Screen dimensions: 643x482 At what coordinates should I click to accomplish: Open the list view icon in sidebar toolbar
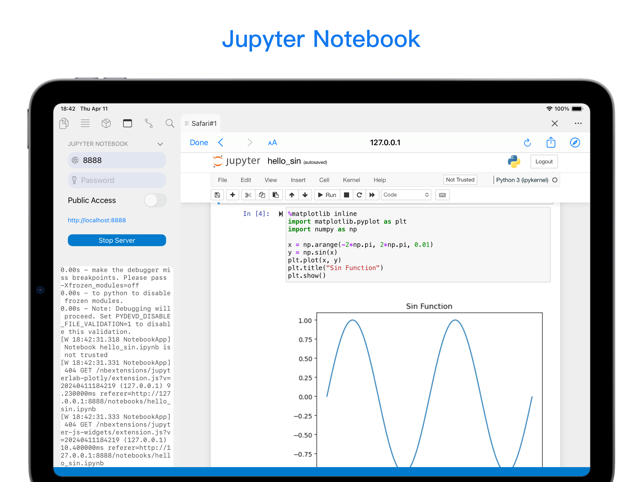85,123
